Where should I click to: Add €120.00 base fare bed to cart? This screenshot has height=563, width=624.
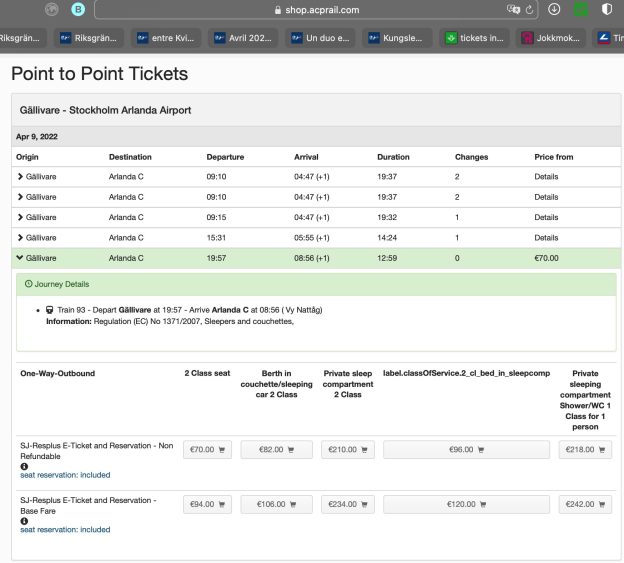tap(466, 504)
